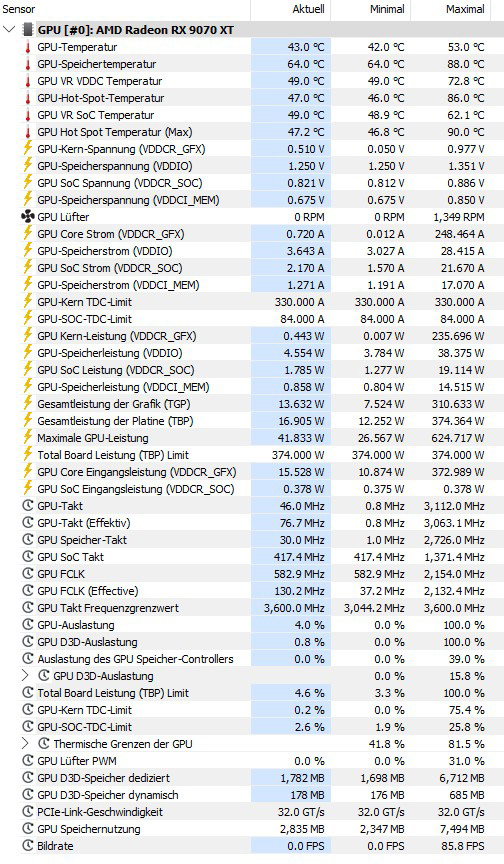The width and height of the screenshot is (504, 864).
Task: Click clock icon for PCIe-Link-Geschwindigkeit
Action: click(x=28, y=812)
